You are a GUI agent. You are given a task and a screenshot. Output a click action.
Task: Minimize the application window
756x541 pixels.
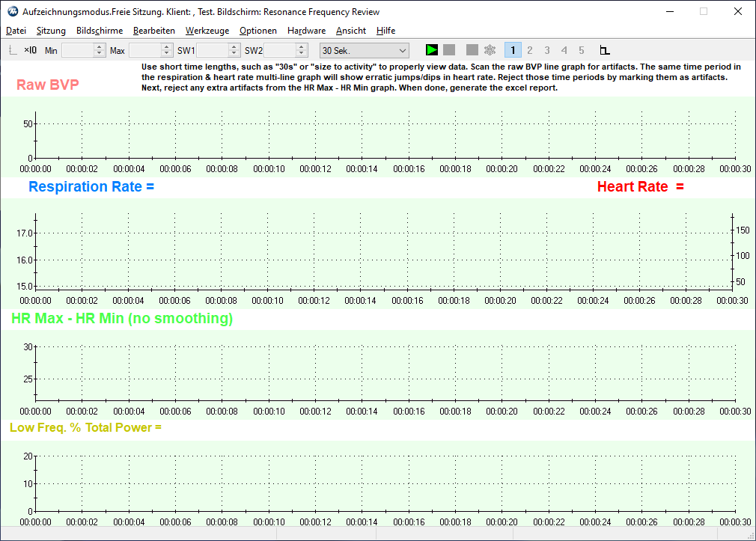point(670,11)
